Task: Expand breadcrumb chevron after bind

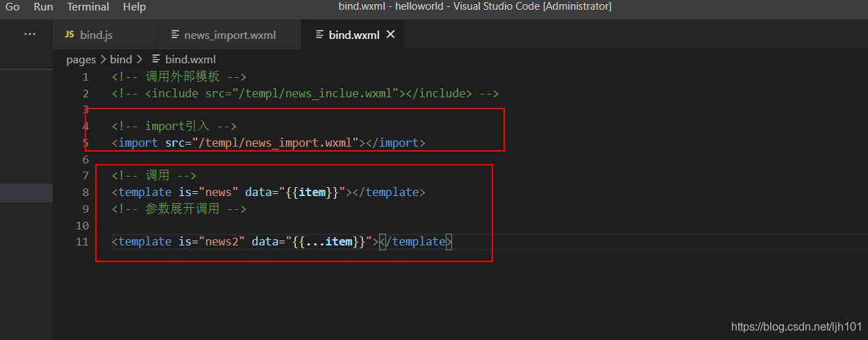Action: pyautogui.click(x=140, y=60)
